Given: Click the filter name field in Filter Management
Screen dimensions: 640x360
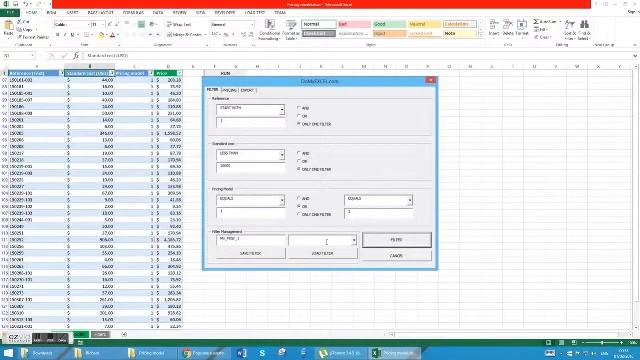Looking at the screenshot, I should 251,240.
